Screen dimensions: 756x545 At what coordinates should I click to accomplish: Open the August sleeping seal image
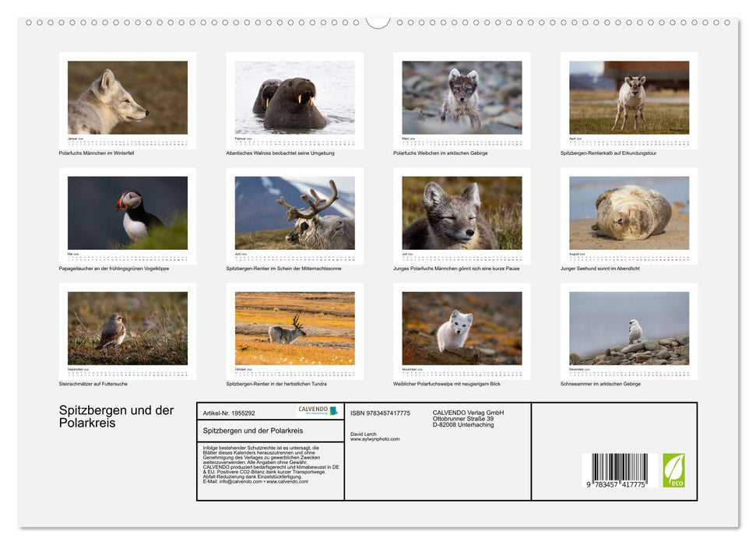pos(628,213)
